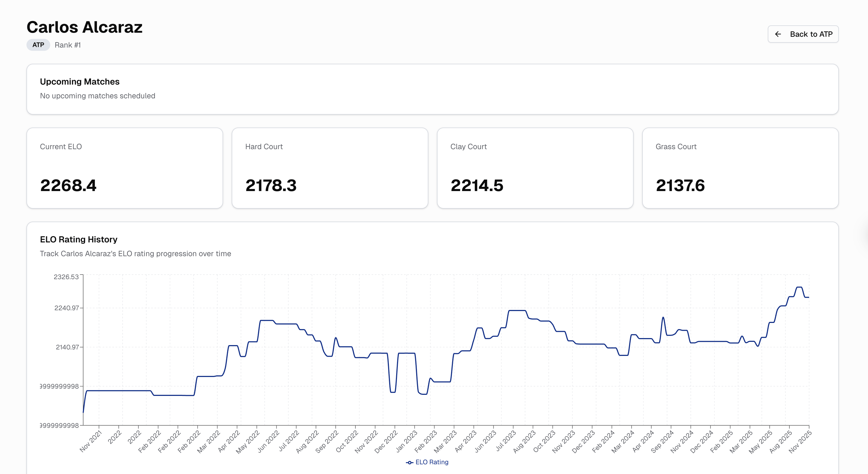Click the ELO Rating History title

pos(79,239)
